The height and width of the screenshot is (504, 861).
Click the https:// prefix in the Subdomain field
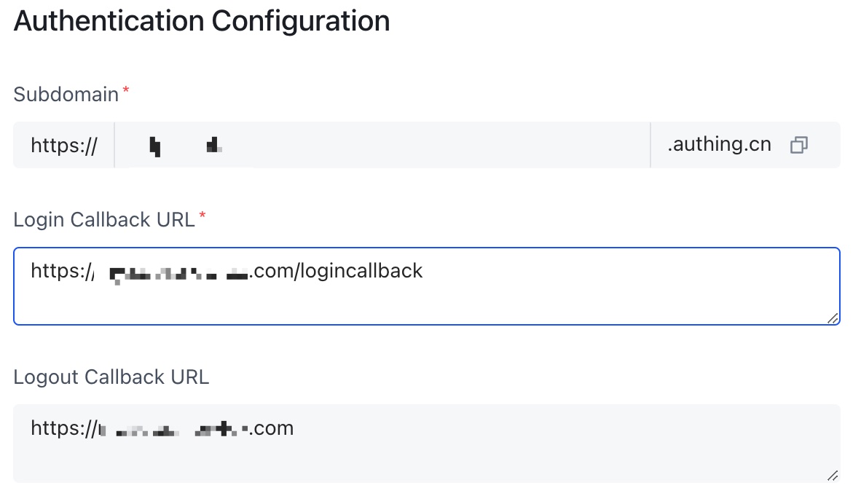tap(63, 145)
